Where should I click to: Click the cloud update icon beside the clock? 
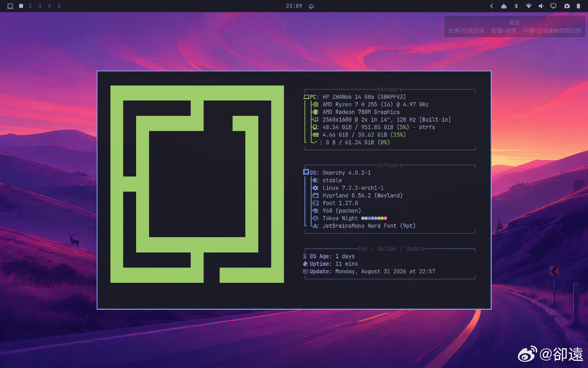(311, 6)
